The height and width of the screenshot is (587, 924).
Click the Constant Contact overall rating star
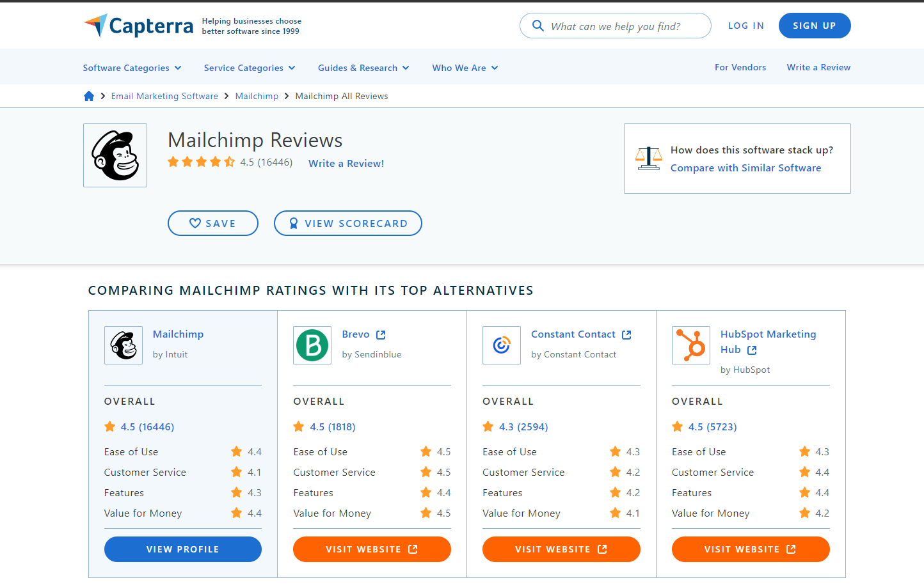[488, 427]
